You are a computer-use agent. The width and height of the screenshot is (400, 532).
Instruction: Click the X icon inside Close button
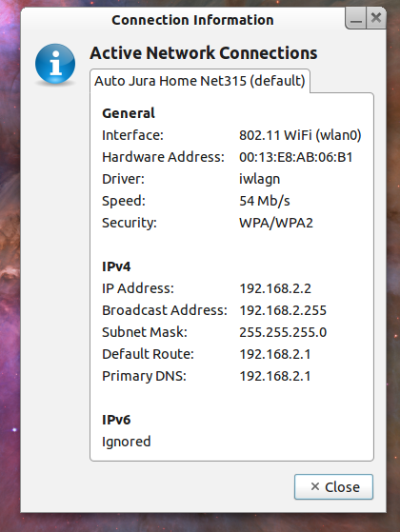(315, 486)
